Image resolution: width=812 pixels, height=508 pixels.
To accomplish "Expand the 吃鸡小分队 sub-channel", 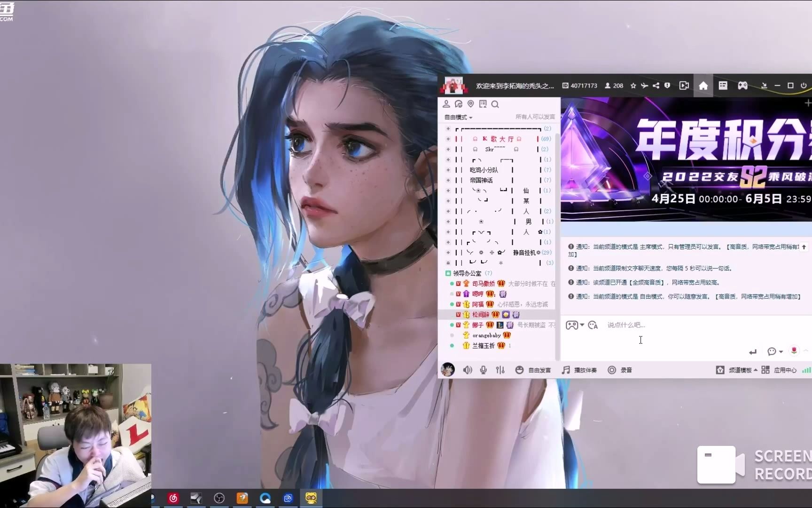I will (448, 170).
